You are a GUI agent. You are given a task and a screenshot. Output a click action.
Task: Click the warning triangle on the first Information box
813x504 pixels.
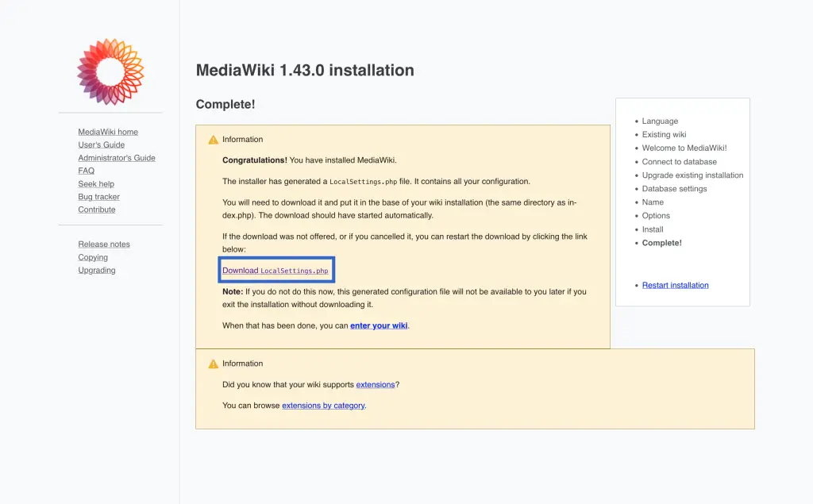[213, 139]
